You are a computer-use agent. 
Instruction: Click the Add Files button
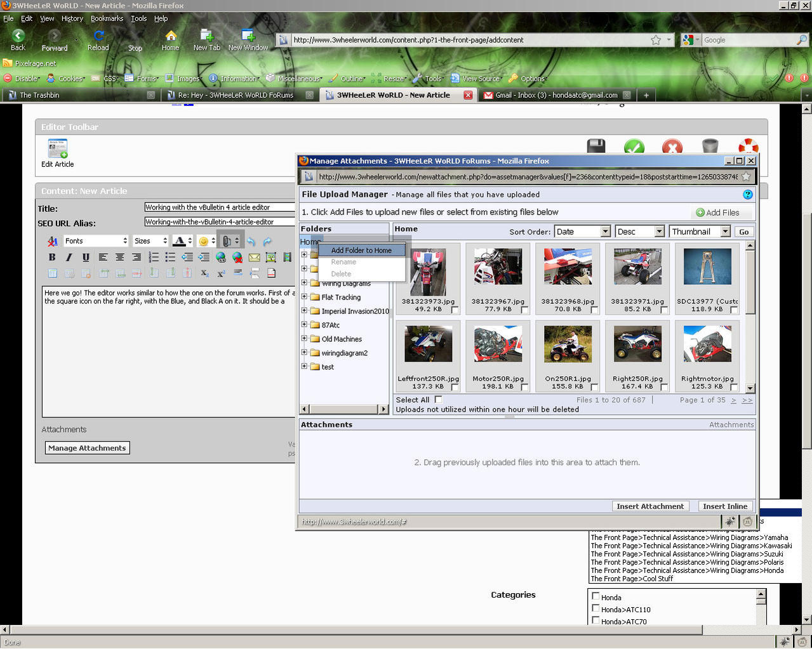(x=717, y=213)
